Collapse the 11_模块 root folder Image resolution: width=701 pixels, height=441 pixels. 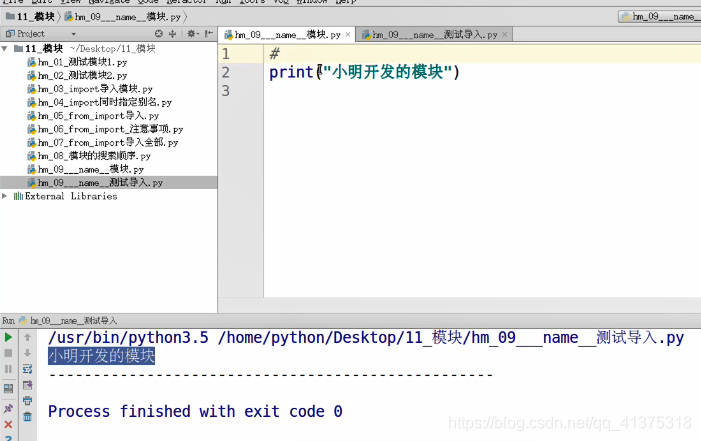[4, 48]
